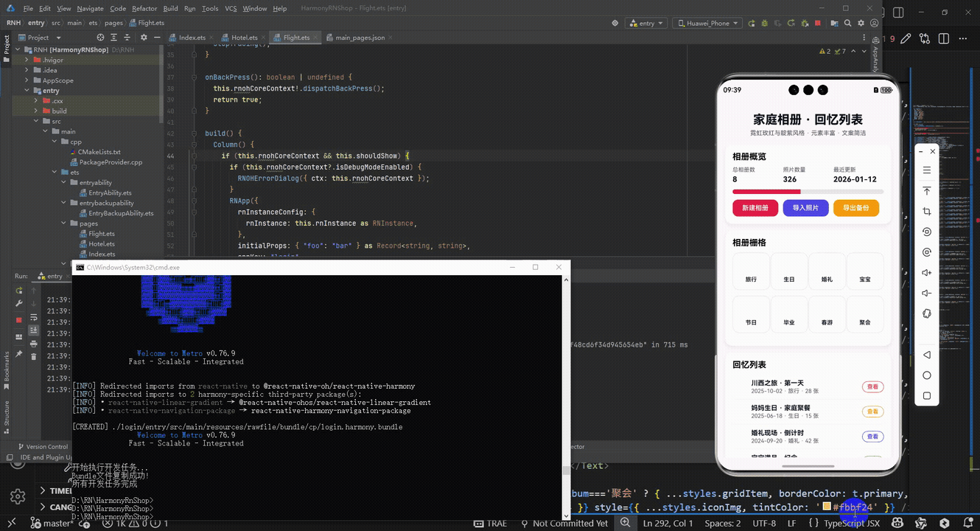Click the emulator back triangle button
Screen dimensions: 980x531
point(927,355)
